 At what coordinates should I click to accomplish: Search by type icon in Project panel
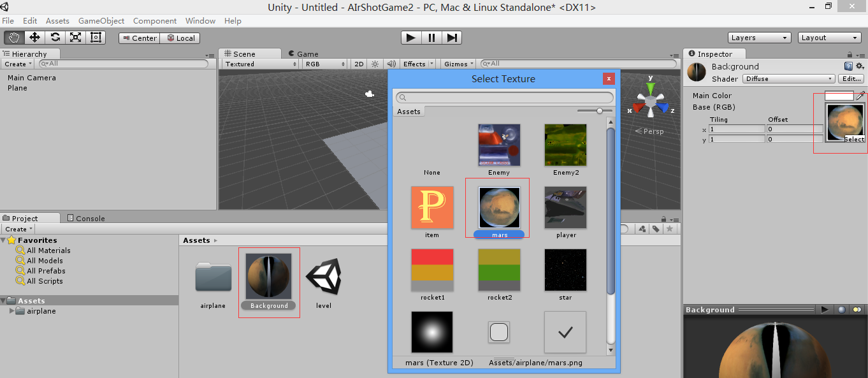tap(643, 229)
